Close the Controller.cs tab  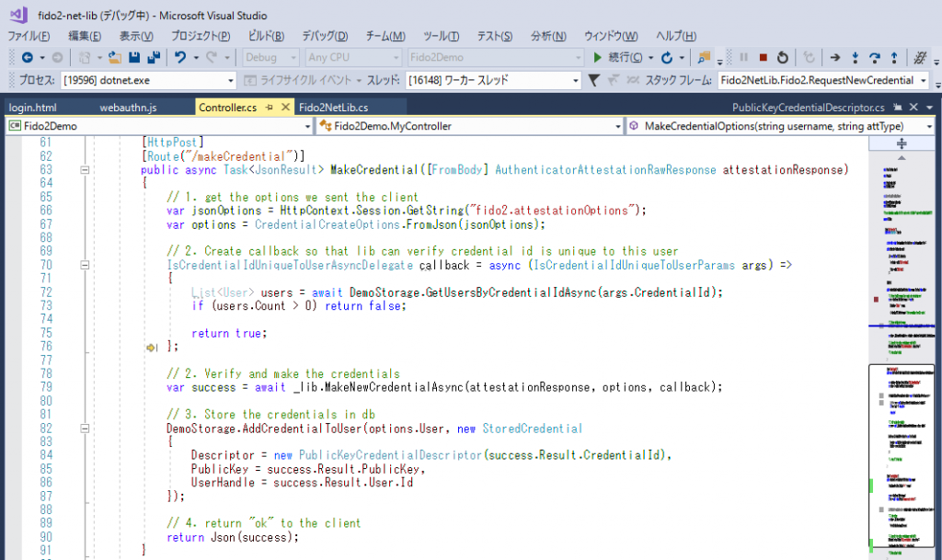283,108
